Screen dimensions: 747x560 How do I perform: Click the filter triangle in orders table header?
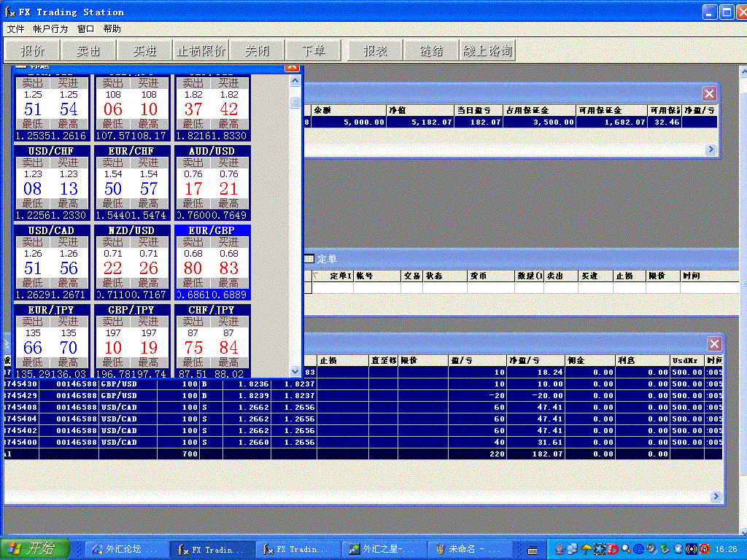coord(315,276)
